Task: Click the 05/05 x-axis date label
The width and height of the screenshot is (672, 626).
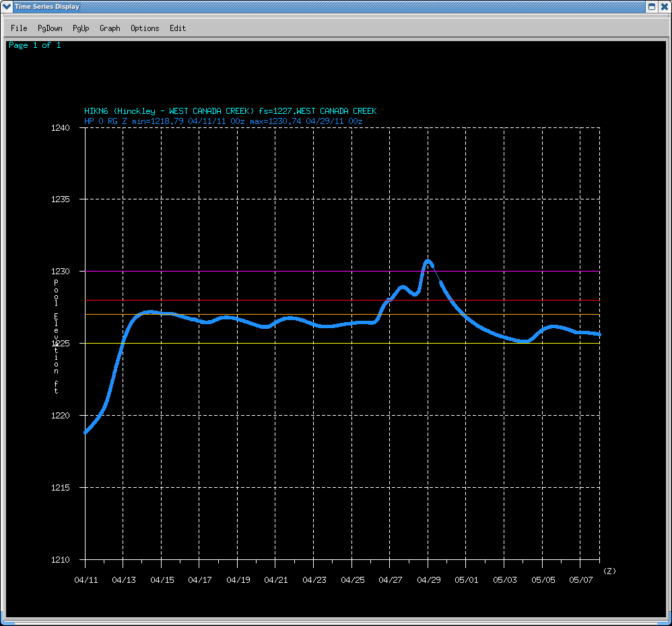Action: [x=543, y=580]
